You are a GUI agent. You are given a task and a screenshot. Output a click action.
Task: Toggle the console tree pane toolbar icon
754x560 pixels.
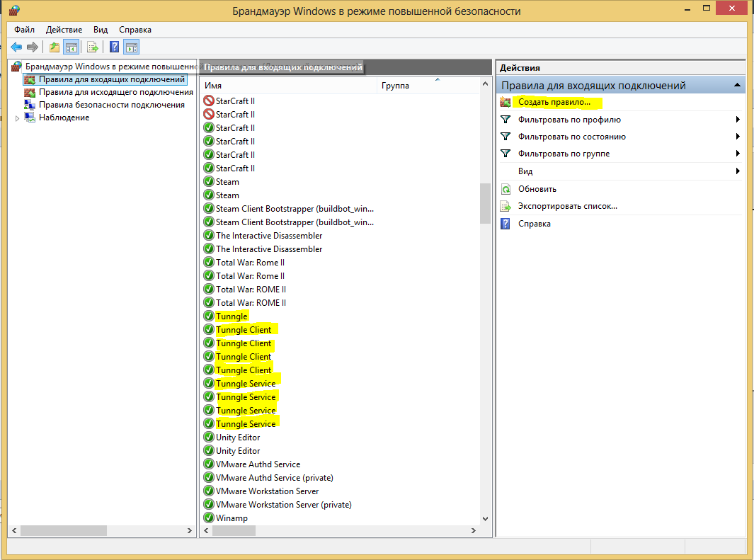point(72,47)
